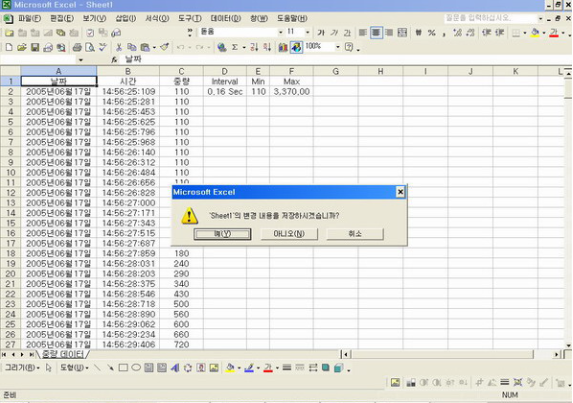
Task: Open the 편집(E) menu
Action: [x=62, y=18]
